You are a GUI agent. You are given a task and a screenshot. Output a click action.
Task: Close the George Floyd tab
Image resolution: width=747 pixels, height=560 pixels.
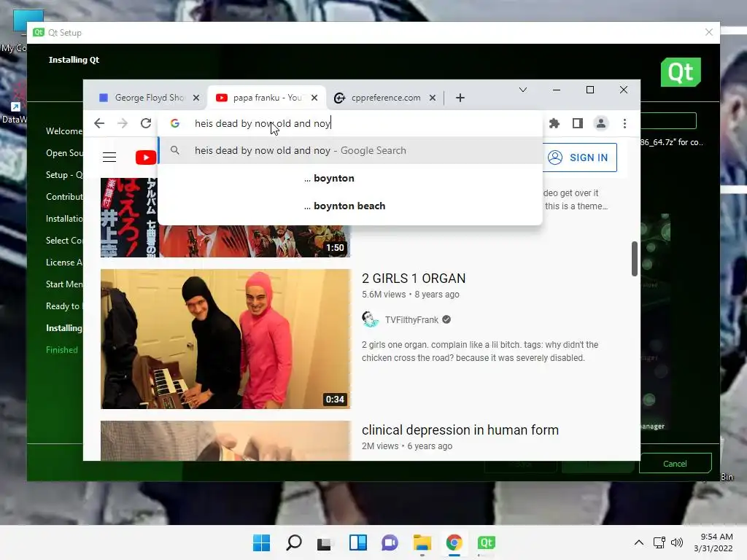click(196, 98)
